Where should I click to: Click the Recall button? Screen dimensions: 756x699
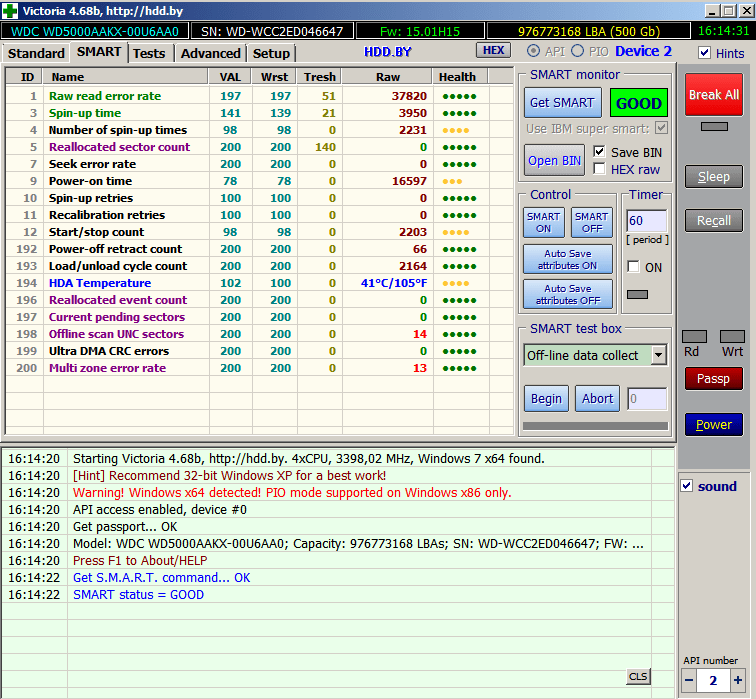(x=714, y=220)
